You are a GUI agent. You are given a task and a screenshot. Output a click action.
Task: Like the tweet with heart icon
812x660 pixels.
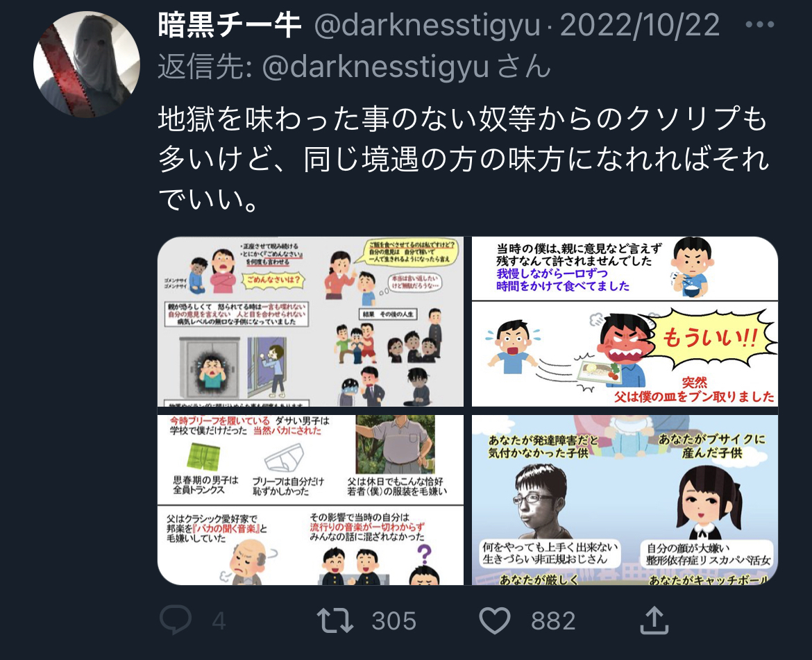tap(495, 620)
